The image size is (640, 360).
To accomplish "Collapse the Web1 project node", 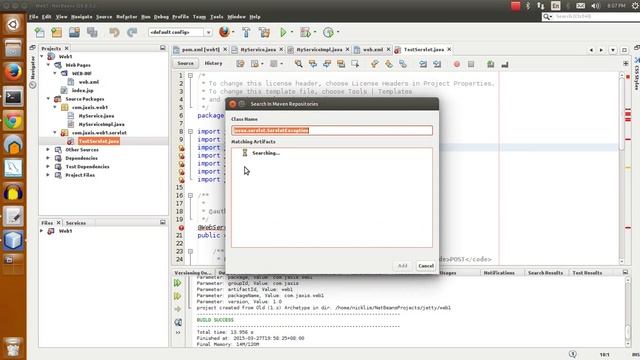I will point(42,56).
